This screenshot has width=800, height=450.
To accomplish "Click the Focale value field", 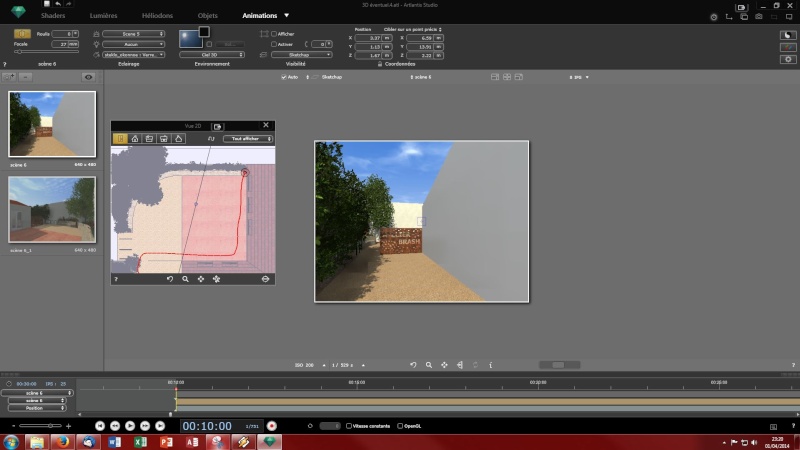I will tap(60, 44).
